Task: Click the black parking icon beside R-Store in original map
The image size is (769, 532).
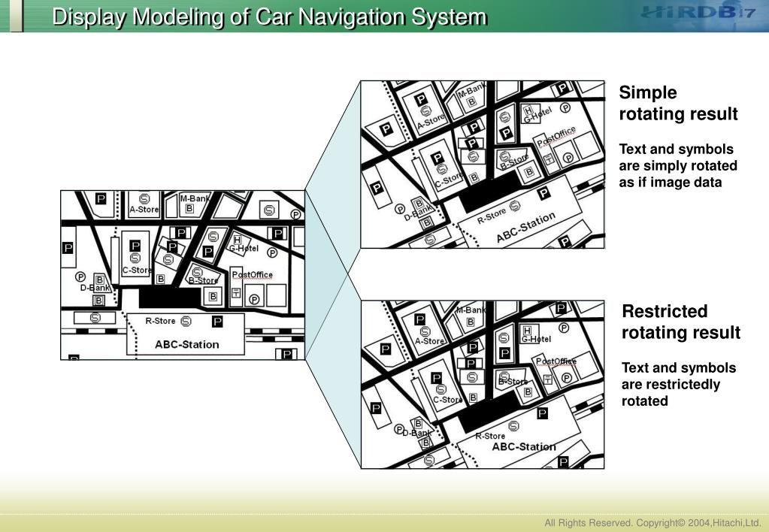Action: (217, 322)
